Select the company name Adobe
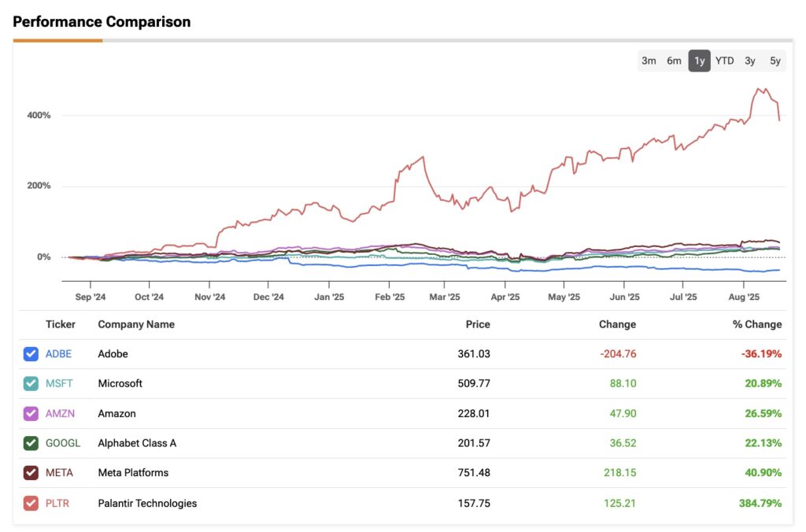Image resolution: width=806 pixels, height=532 pixels. click(113, 353)
